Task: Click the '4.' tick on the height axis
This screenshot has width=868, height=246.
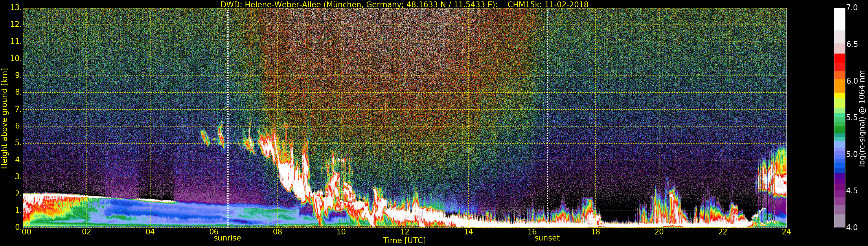Action: click(x=18, y=160)
